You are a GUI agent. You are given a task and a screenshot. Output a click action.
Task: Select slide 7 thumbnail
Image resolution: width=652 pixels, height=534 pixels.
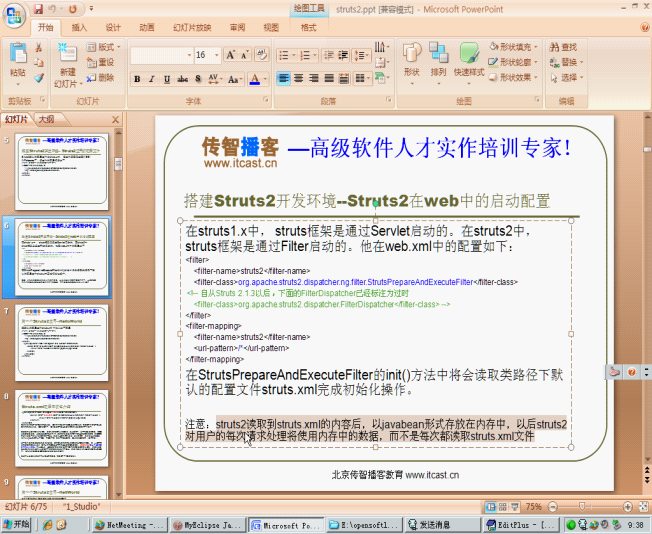[62, 343]
